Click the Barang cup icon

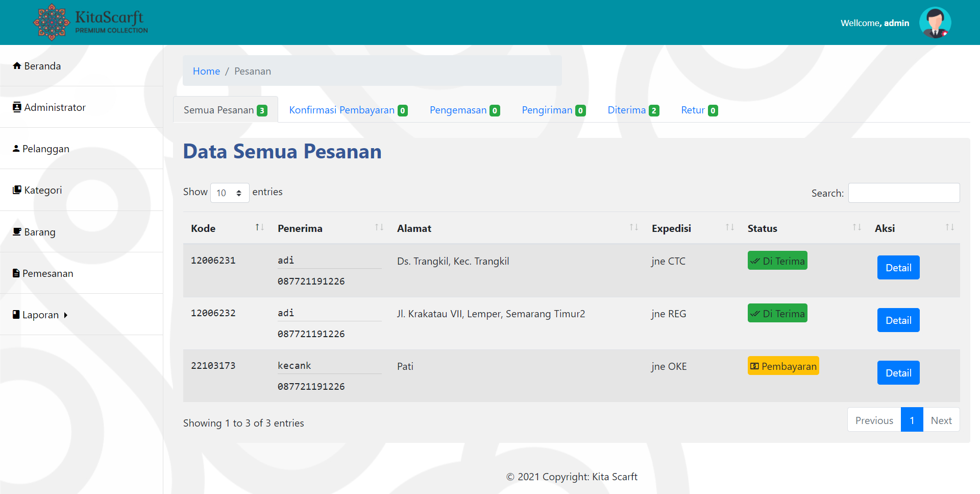pyautogui.click(x=17, y=232)
